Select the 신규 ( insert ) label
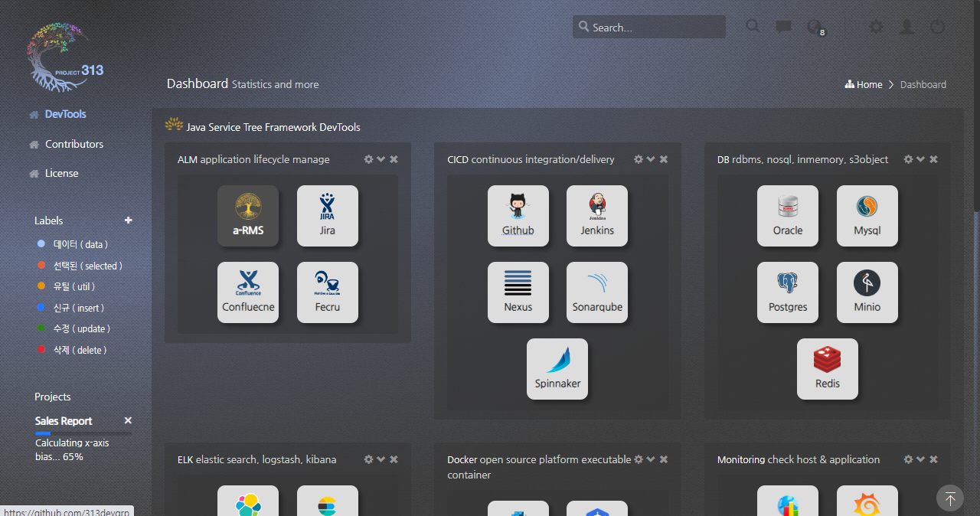The image size is (980, 516). [x=70, y=308]
